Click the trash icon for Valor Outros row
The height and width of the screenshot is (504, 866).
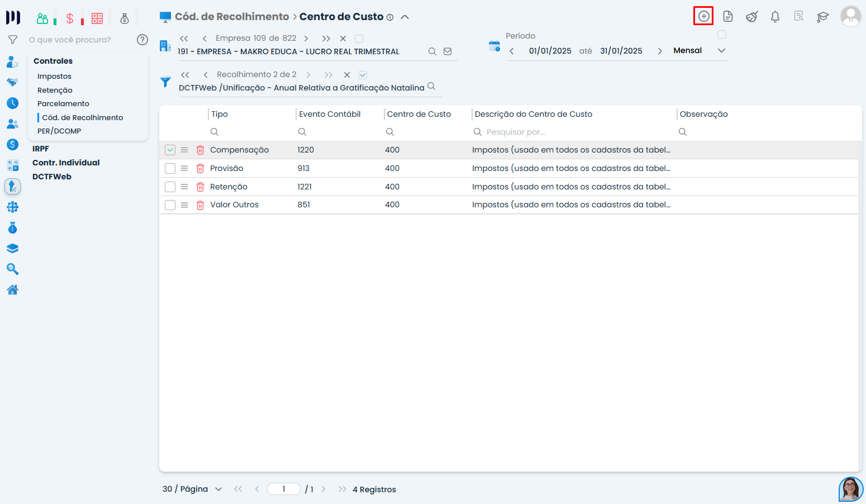[x=200, y=205]
